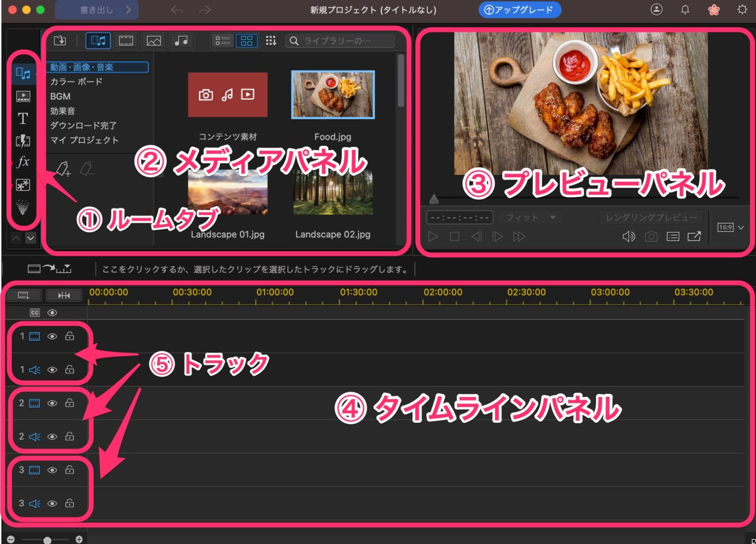Open the library menu dots grid icon

point(271,40)
